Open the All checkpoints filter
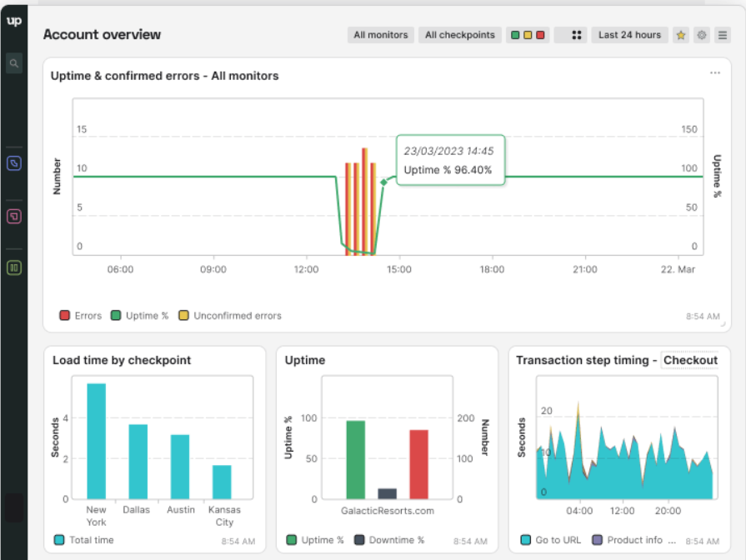Image resolution: width=746 pixels, height=560 pixels. click(x=459, y=35)
